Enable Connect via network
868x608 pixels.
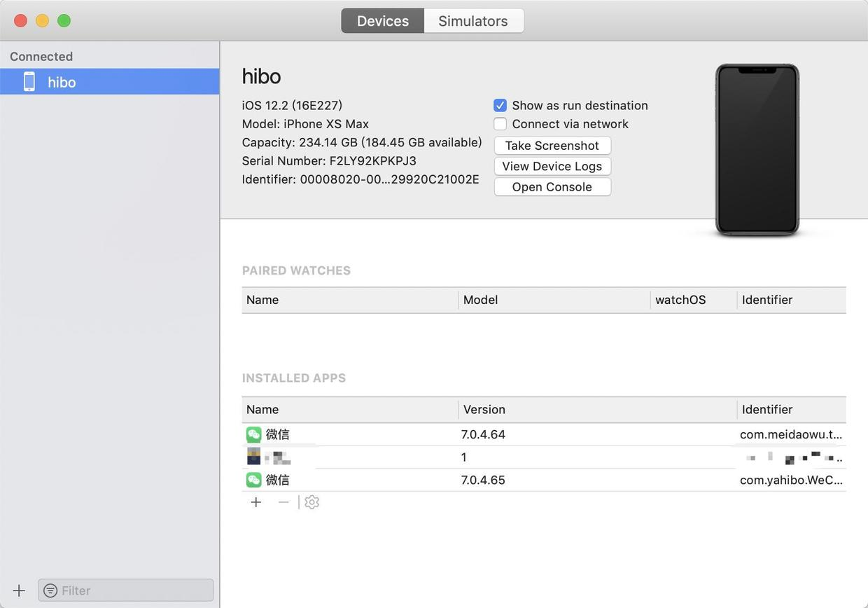[500, 123]
